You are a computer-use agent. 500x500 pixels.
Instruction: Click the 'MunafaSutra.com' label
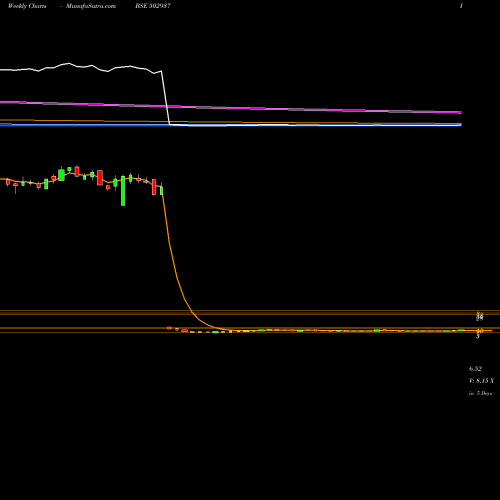[91, 6]
